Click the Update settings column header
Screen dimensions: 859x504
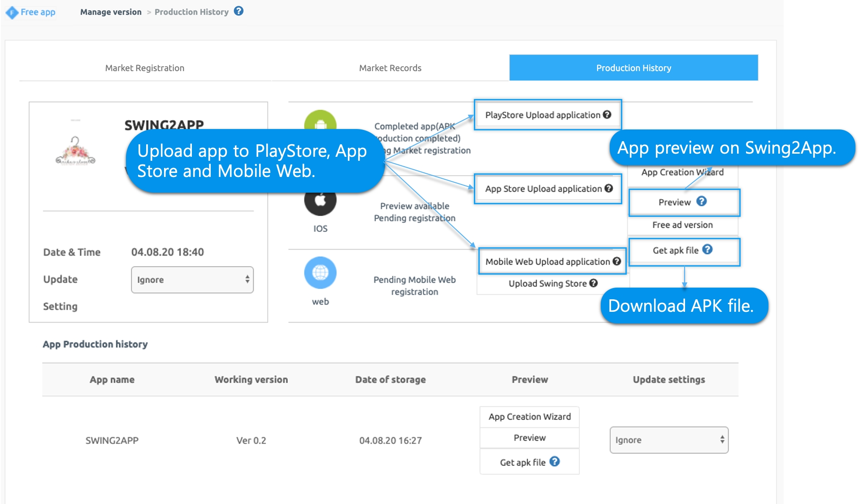tap(669, 379)
